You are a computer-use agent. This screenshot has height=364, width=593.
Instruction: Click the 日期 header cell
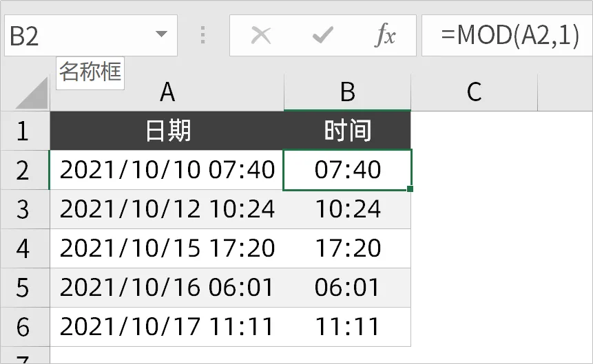pos(167,130)
